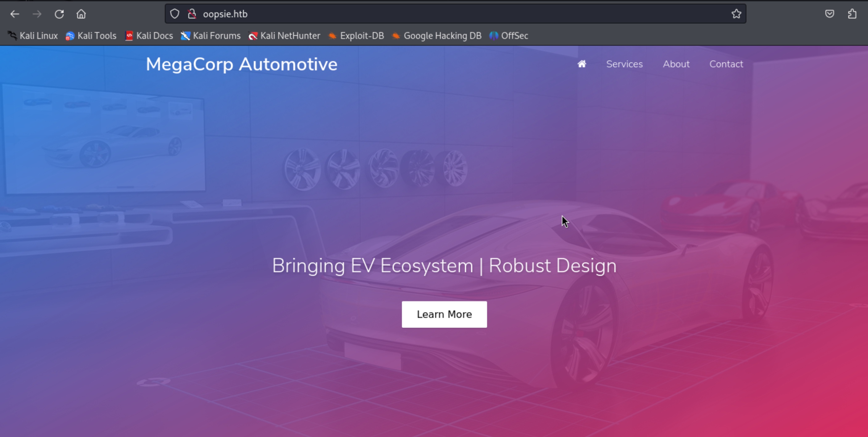This screenshot has height=437, width=868.
Task: Open the Kali Tools bookmark
Action: pyautogui.click(x=91, y=36)
